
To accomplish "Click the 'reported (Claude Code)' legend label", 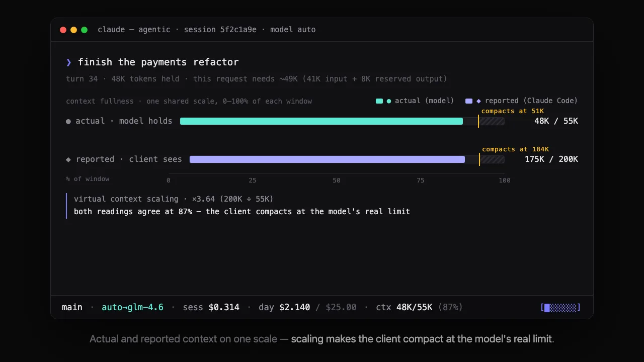I will 531,101.
